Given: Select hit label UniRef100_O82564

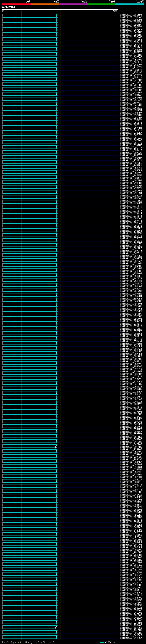Looking at the screenshot, I should (x=131, y=334).
